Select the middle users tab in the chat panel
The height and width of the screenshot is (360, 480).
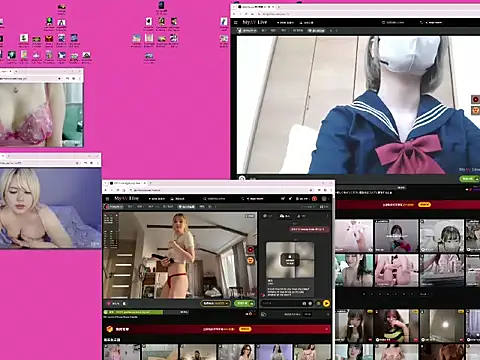coord(284,216)
